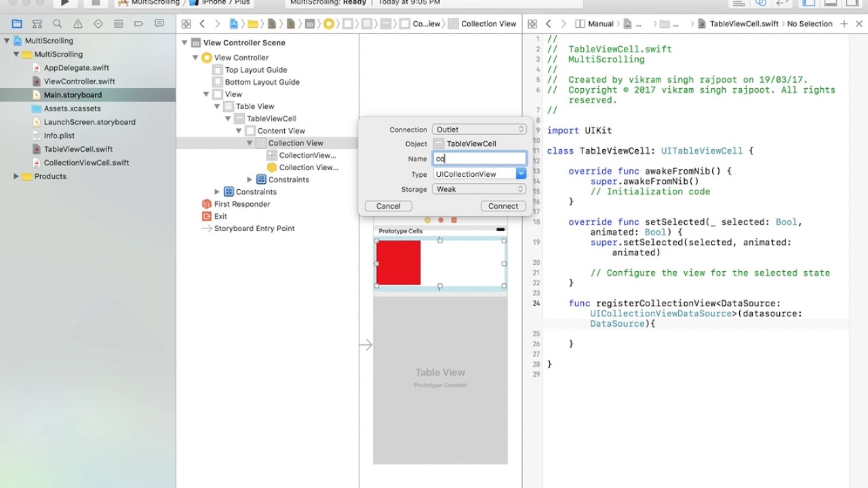Screen dimensions: 868x488
Task: Open the Project navigator tab icon
Action: (x=17, y=24)
